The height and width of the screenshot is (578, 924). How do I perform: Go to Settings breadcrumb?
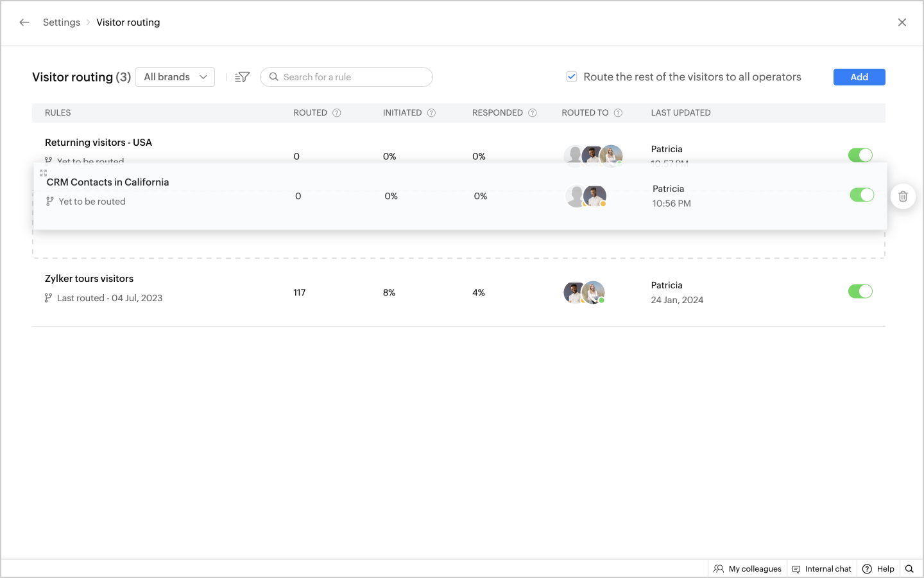[x=62, y=22]
